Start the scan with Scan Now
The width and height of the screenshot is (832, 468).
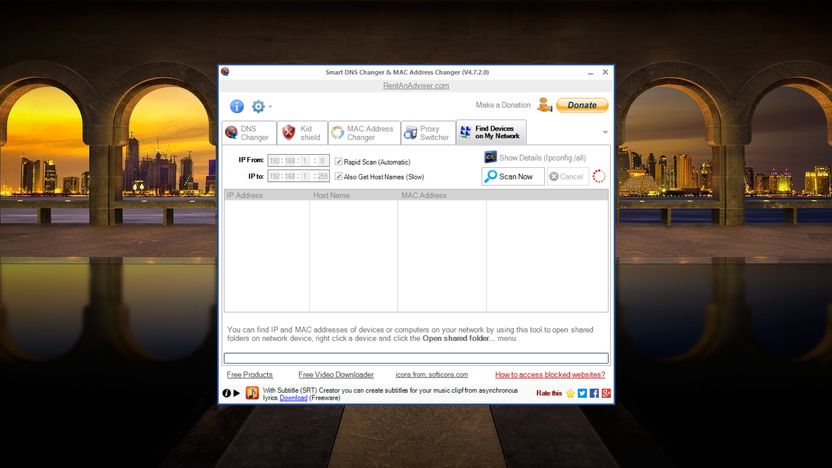coord(513,176)
